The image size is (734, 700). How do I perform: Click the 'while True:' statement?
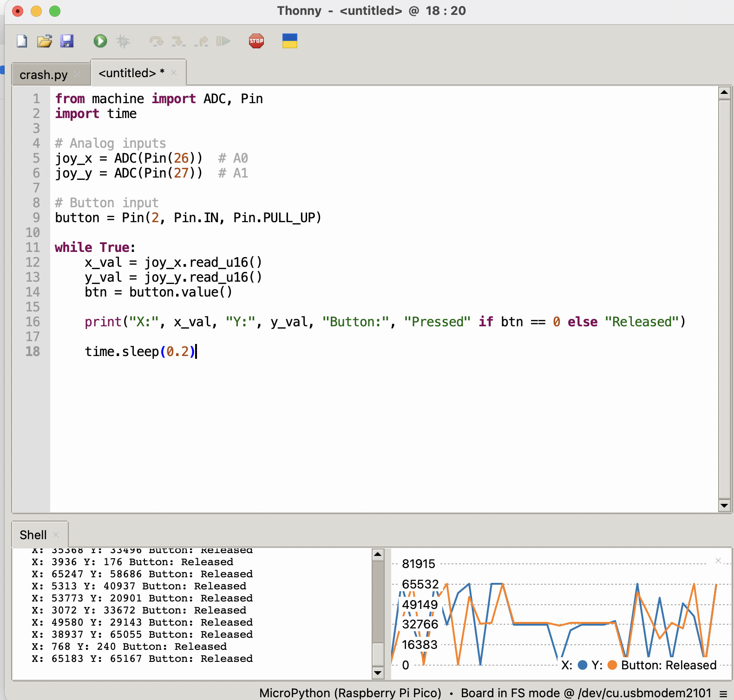[95, 247]
